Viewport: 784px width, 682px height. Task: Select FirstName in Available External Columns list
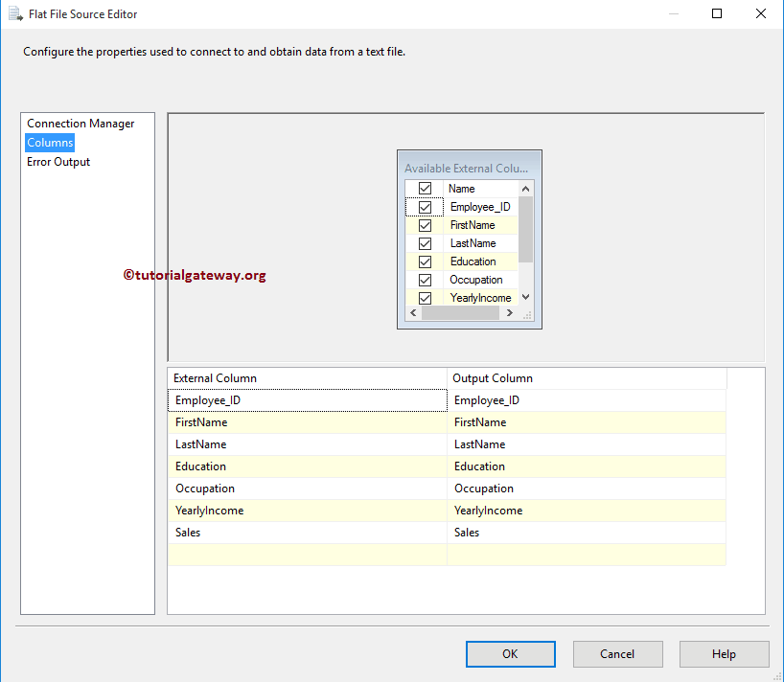480,225
